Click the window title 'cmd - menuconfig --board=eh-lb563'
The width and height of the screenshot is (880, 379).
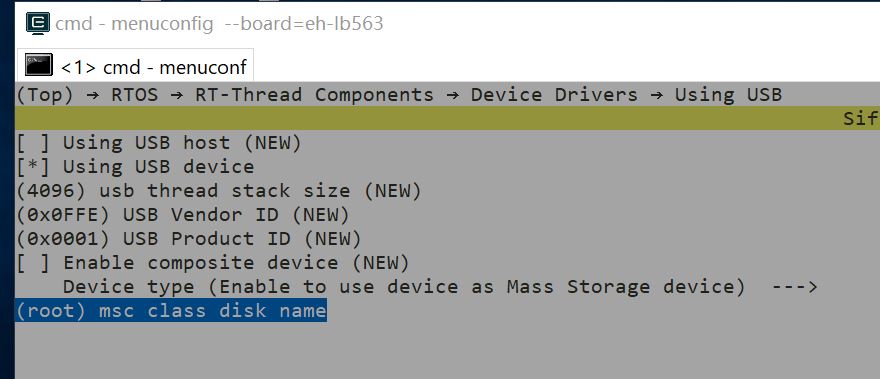219,24
